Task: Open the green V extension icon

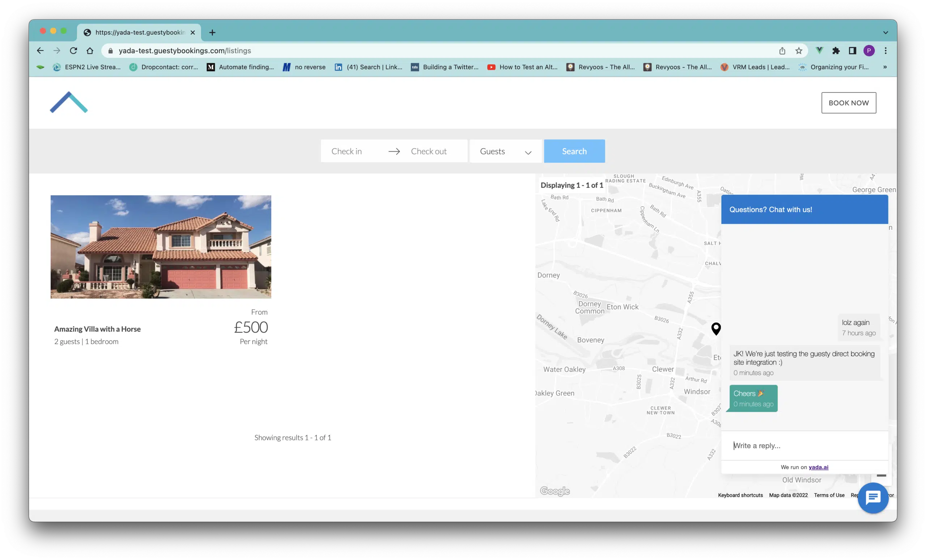Action: [819, 50]
